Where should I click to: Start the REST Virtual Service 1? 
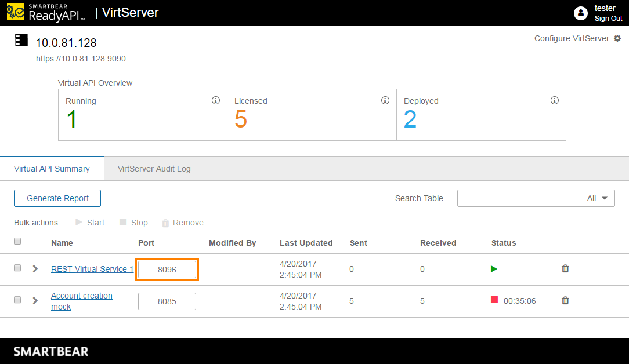(x=493, y=269)
